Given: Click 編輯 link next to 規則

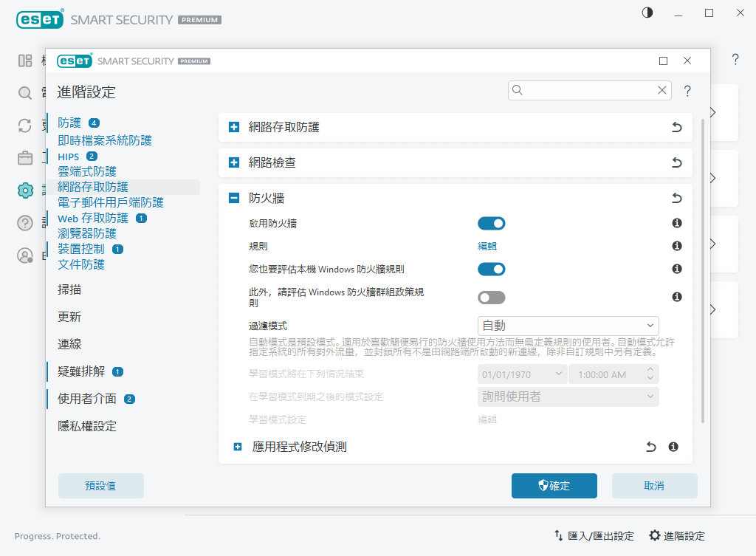Looking at the screenshot, I should click(487, 246).
